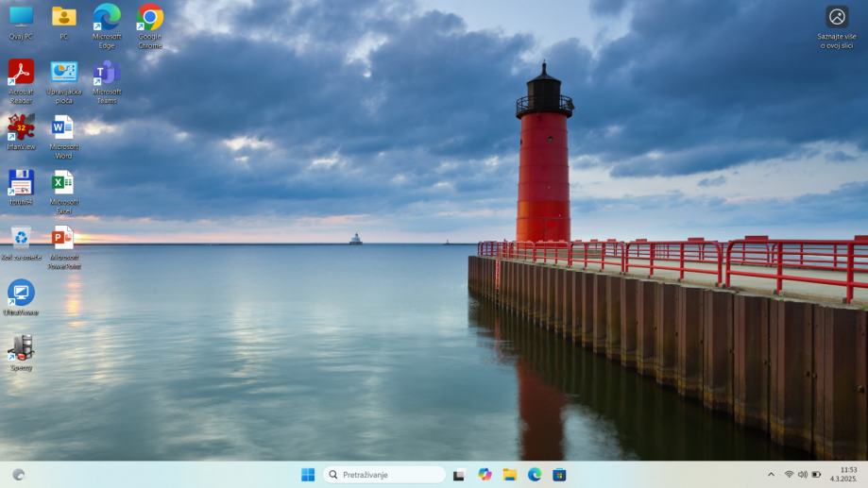
Task: Open Upravljačka ploča control panel icon
Action: click(x=64, y=81)
